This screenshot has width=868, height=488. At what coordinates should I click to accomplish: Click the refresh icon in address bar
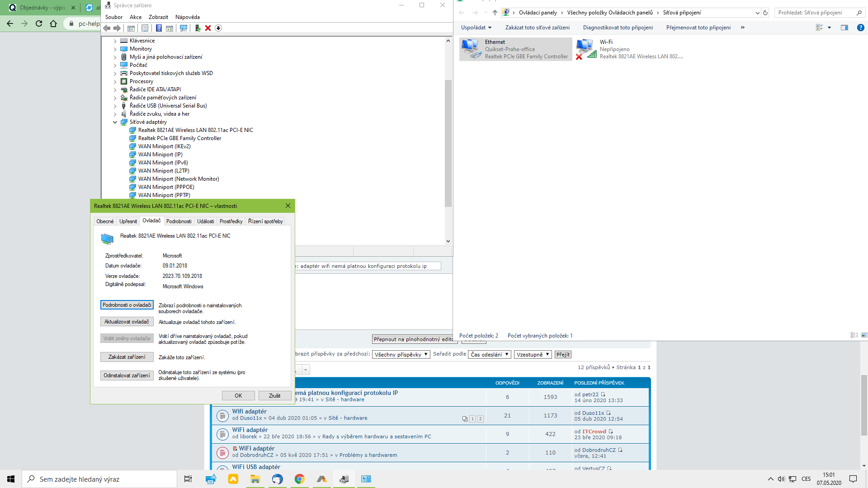pos(765,13)
